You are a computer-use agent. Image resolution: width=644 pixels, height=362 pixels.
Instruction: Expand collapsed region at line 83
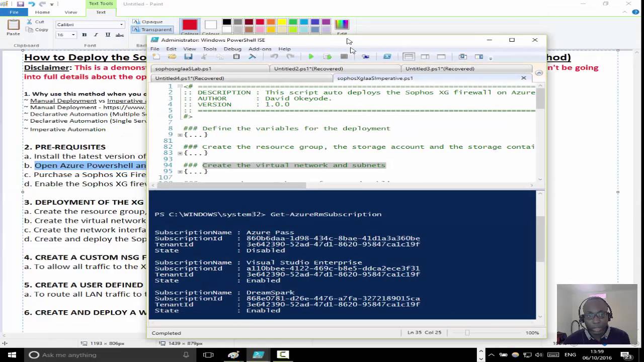(x=180, y=153)
